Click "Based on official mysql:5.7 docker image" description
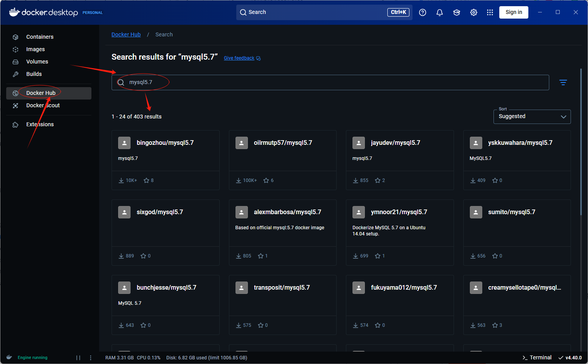The image size is (588, 364). pyautogui.click(x=280, y=228)
